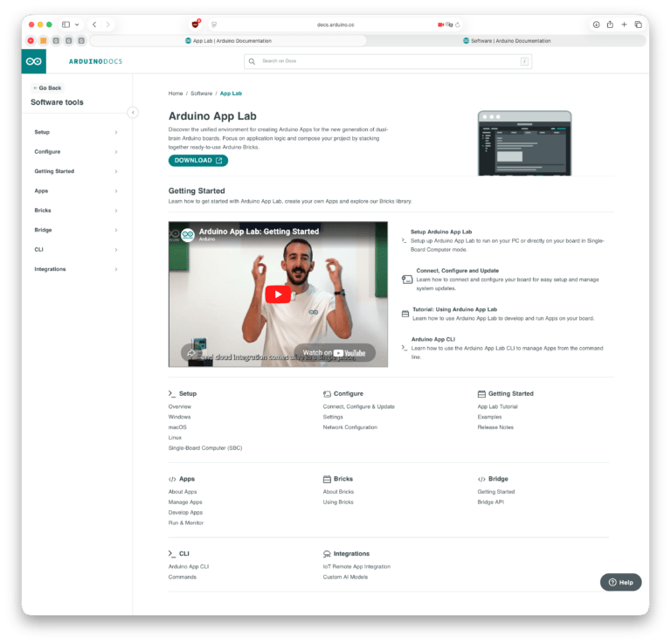Click the red shield extension icon

196,24
